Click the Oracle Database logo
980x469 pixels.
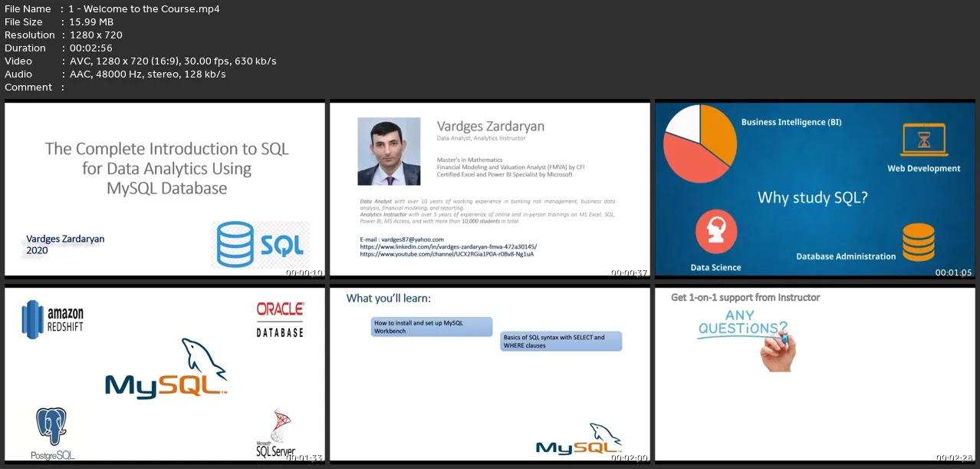pyautogui.click(x=280, y=319)
